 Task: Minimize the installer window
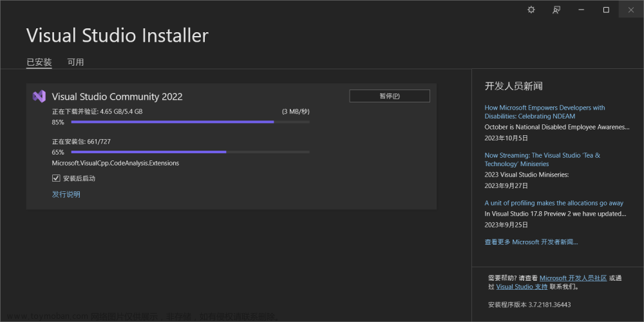[x=581, y=10]
